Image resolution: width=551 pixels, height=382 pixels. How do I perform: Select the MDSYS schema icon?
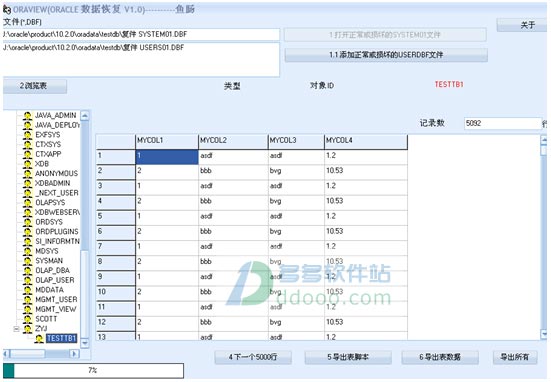pyautogui.click(x=27, y=251)
